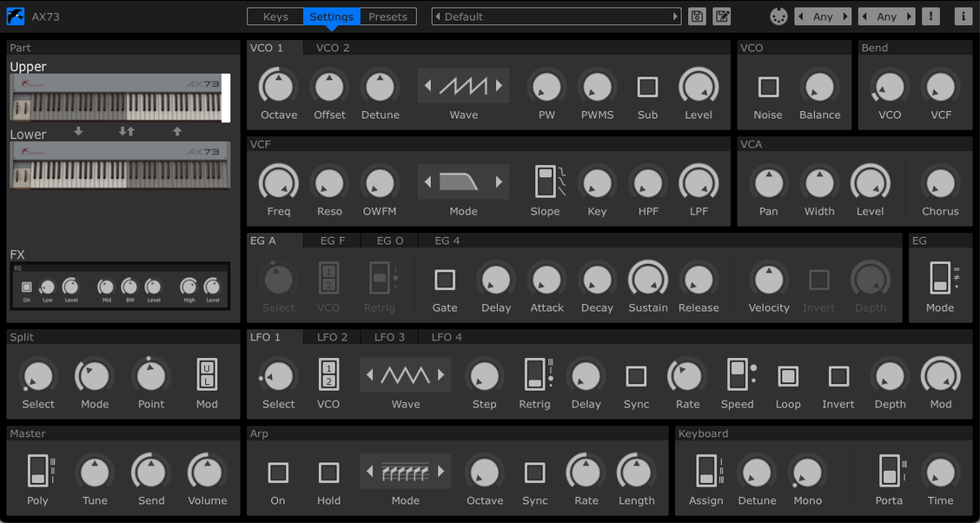The height and width of the screenshot is (523, 980).
Task: Click next-wave arrow on VCO 1 Wave selector
Action: click(497, 87)
